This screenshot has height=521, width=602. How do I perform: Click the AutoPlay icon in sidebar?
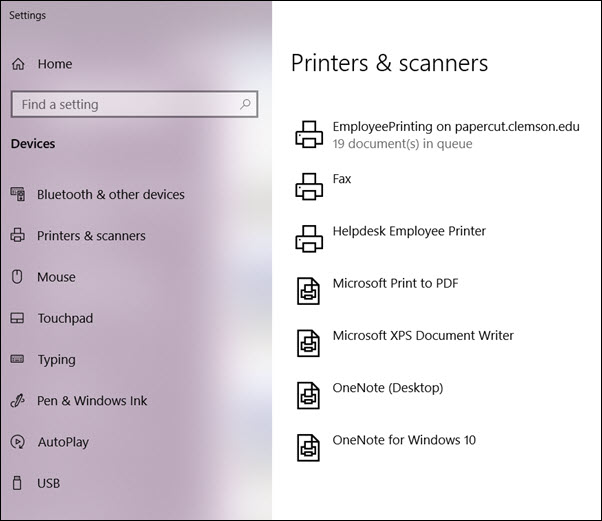tap(17, 442)
